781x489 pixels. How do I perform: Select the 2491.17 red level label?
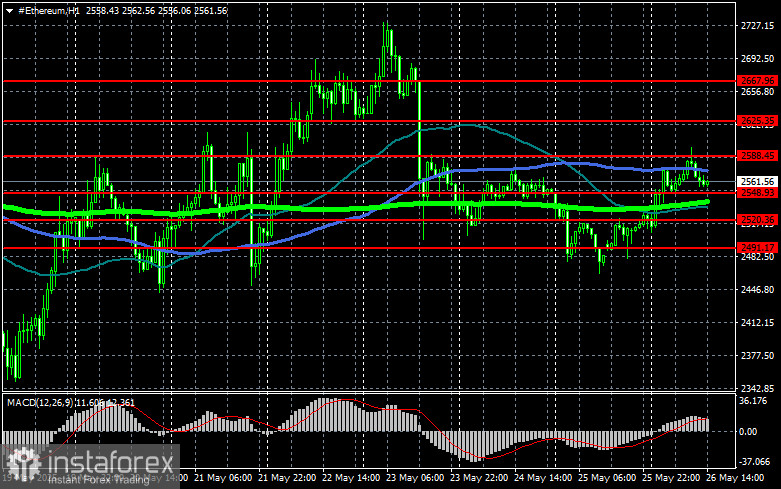pyautogui.click(x=757, y=247)
